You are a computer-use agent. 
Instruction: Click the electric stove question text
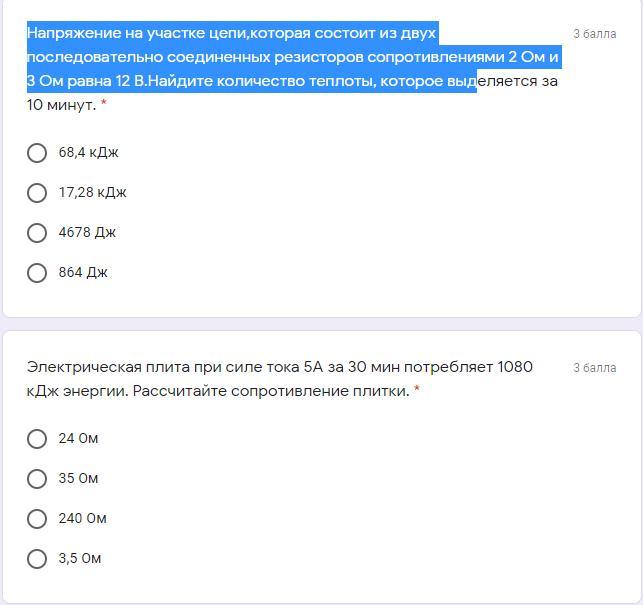[x=280, y=379]
